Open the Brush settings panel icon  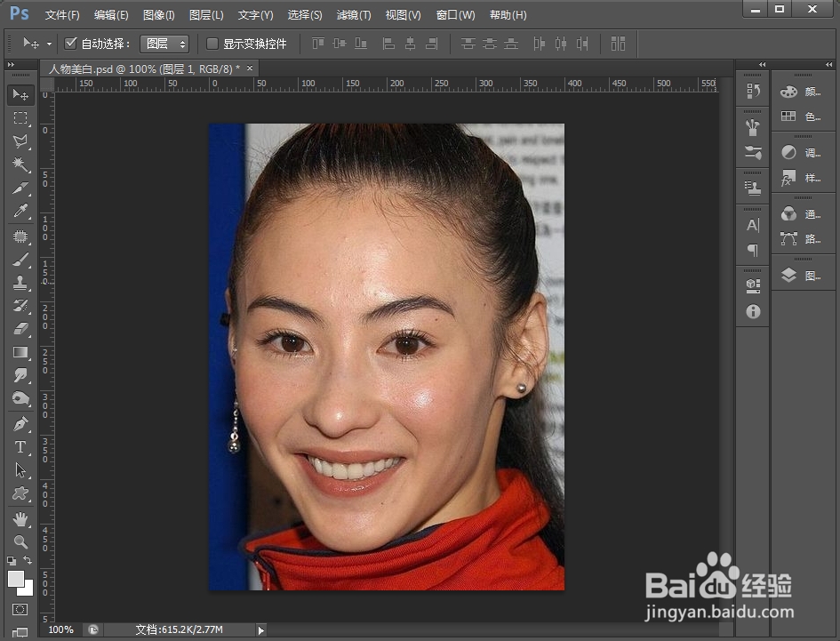(753, 153)
